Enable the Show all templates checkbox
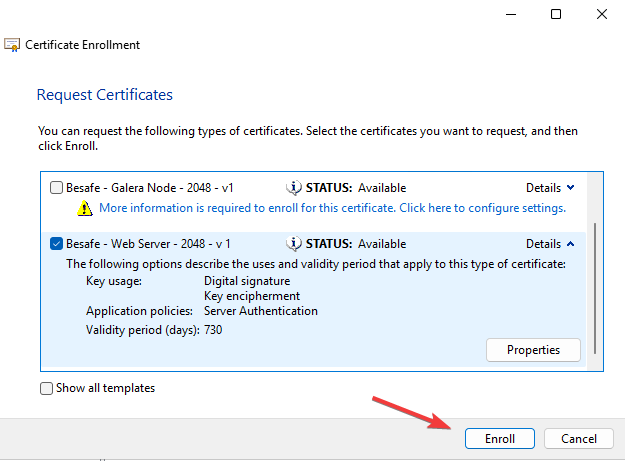The image size is (625, 461). click(x=46, y=388)
